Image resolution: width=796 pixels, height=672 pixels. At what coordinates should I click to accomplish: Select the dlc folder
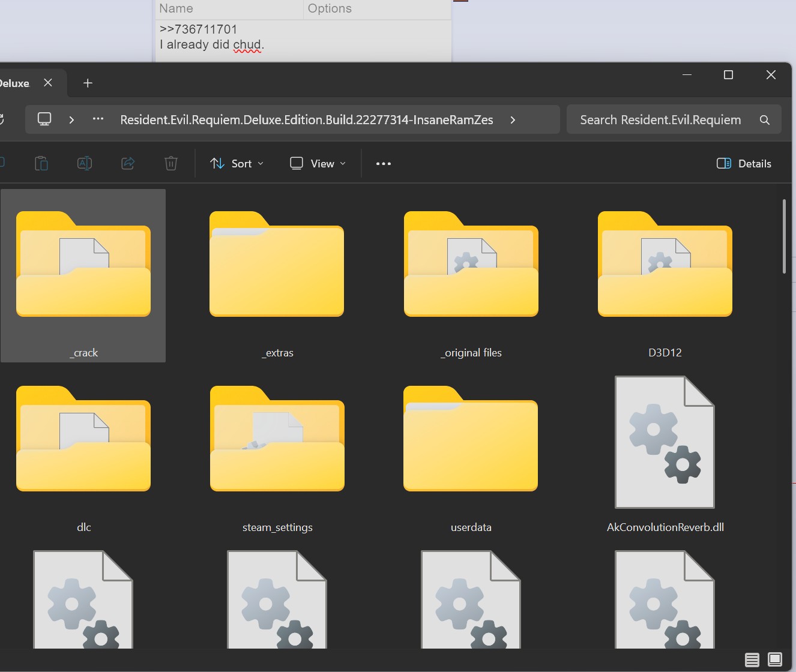(83, 451)
